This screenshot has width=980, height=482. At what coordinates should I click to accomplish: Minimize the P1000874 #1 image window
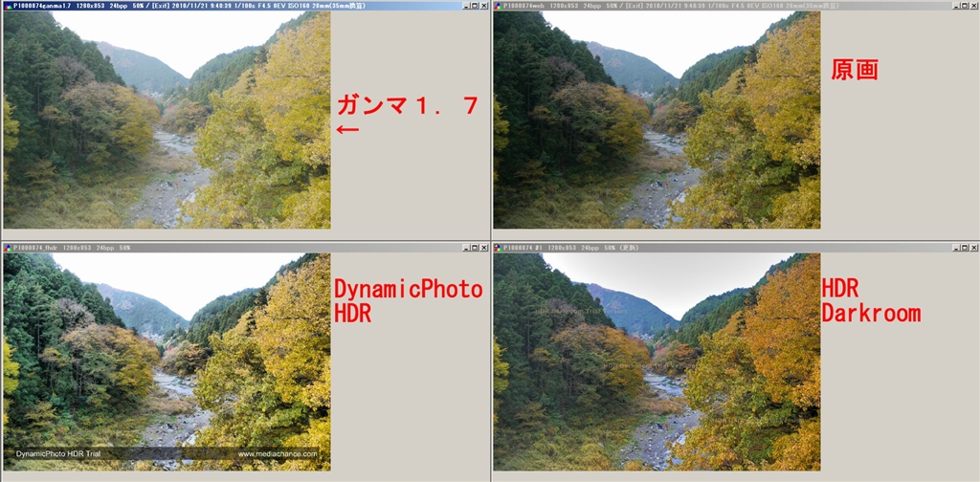tap(956, 248)
